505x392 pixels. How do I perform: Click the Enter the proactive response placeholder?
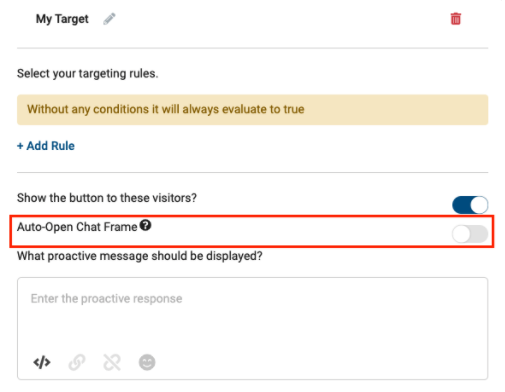106,299
